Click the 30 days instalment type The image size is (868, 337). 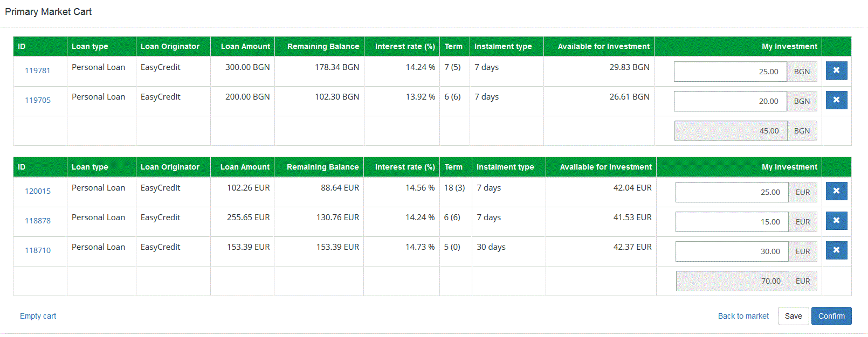coord(491,247)
